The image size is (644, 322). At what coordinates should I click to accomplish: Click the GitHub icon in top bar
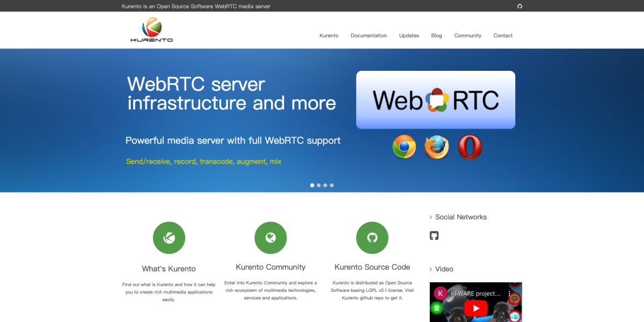(519, 6)
